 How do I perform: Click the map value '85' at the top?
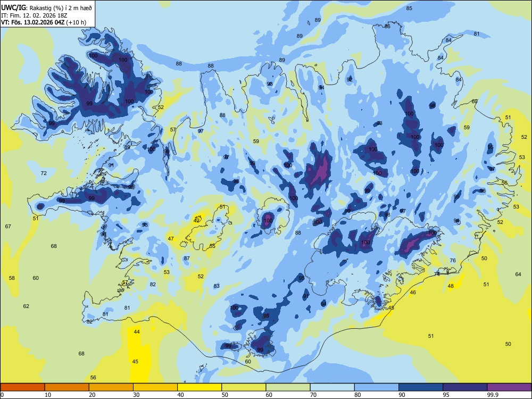tap(409, 8)
